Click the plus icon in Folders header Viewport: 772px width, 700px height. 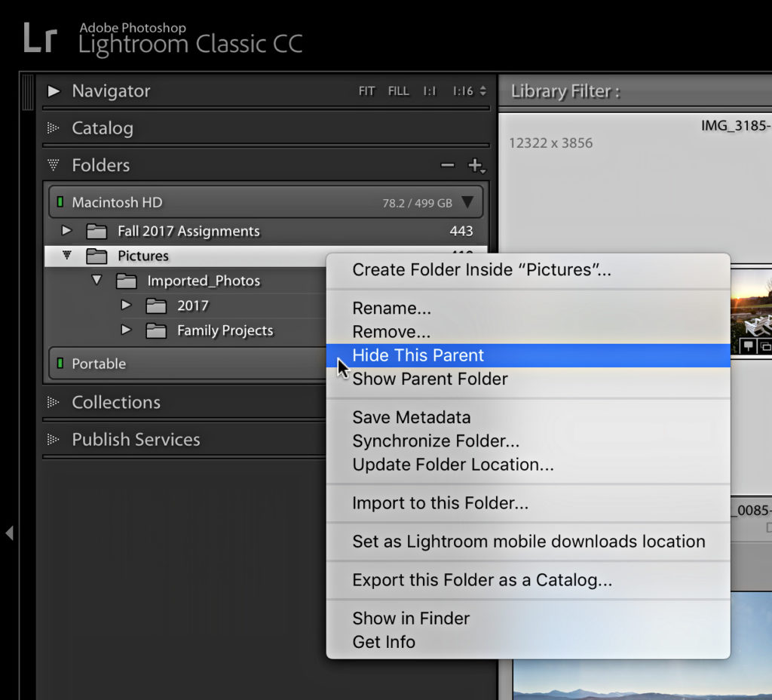pyautogui.click(x=476, y=165)
